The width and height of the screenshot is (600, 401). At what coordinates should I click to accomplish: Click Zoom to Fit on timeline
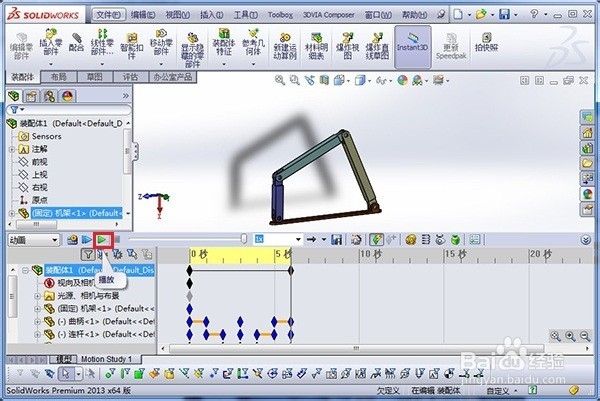555,336
